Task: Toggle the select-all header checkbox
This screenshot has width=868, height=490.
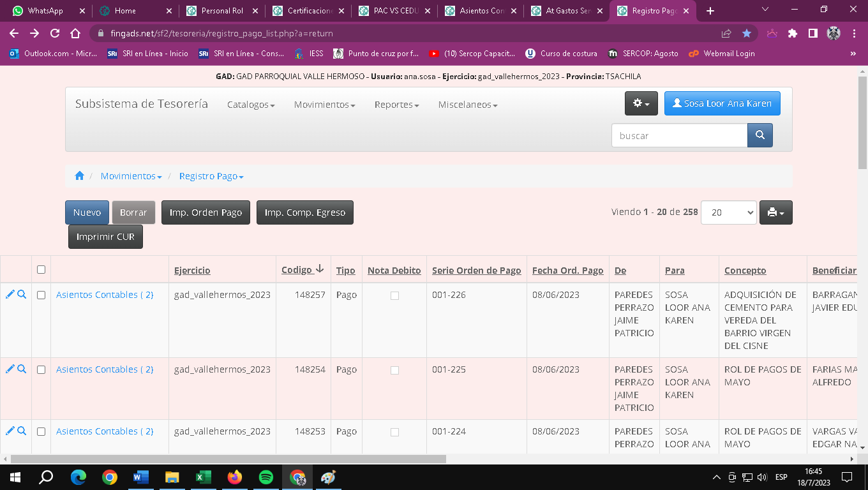Action: [41, 270]
